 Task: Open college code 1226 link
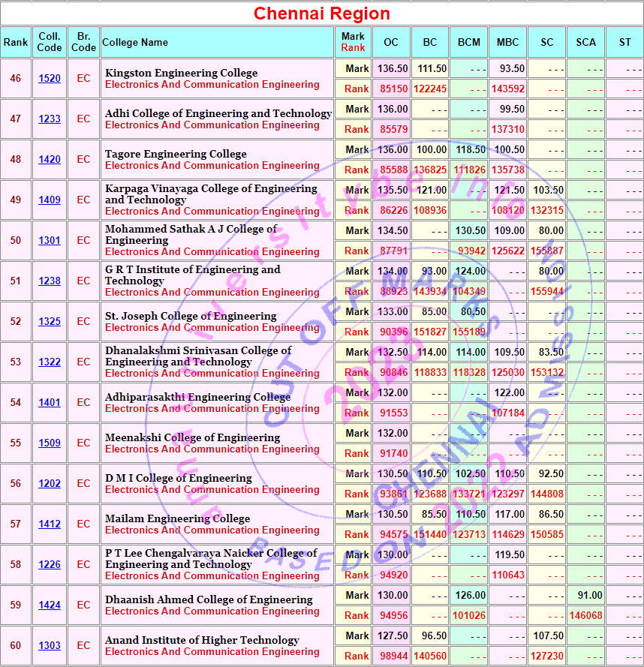(x=50, y=565)
